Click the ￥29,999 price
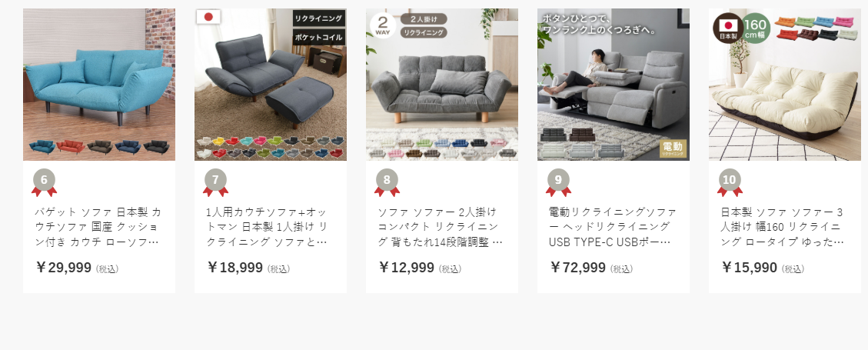This screenshot has width=868, height=350. (63, 268)
